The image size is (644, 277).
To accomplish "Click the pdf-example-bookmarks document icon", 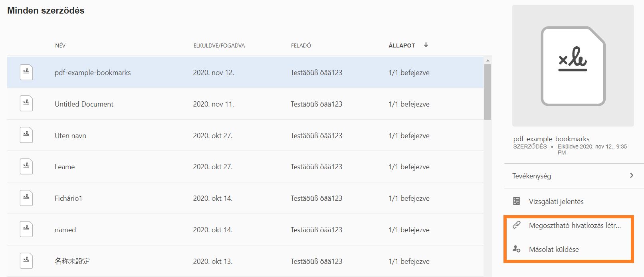I will tap(26, 72).
